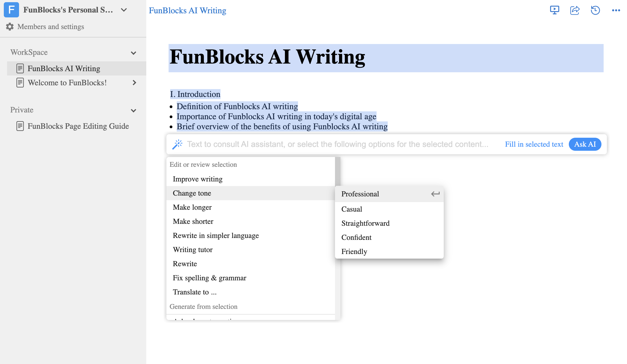Click Definition of Funblocks AI writing bullet
Viewport: 627px width, 364px height.
(x=237, y=106)
